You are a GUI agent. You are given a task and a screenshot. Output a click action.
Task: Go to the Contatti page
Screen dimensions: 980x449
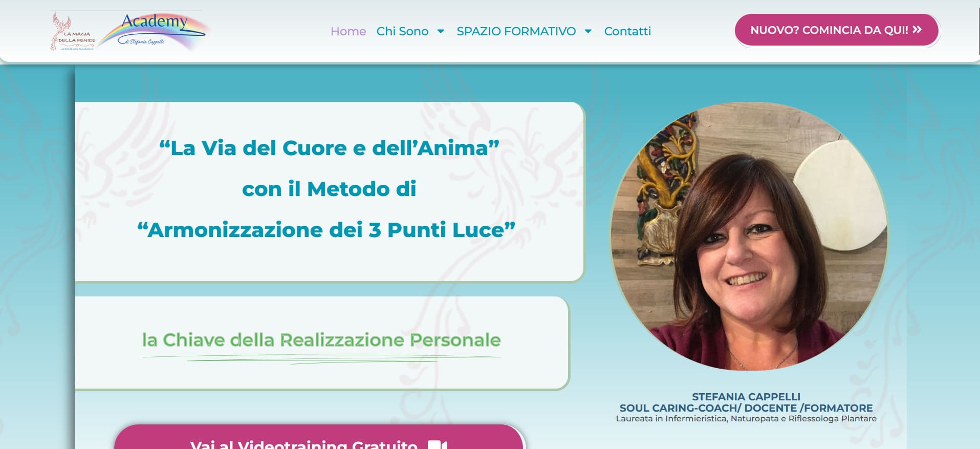coord(627,31)
